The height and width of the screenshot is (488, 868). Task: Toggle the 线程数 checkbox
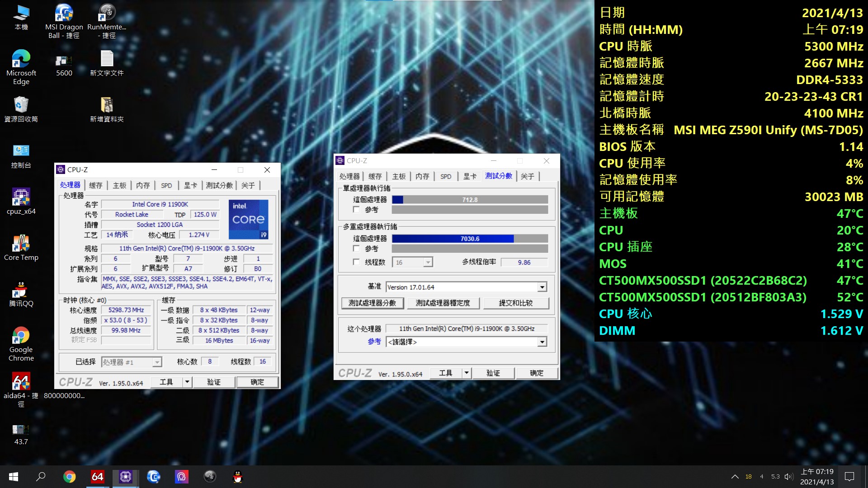tap(356, 262)
